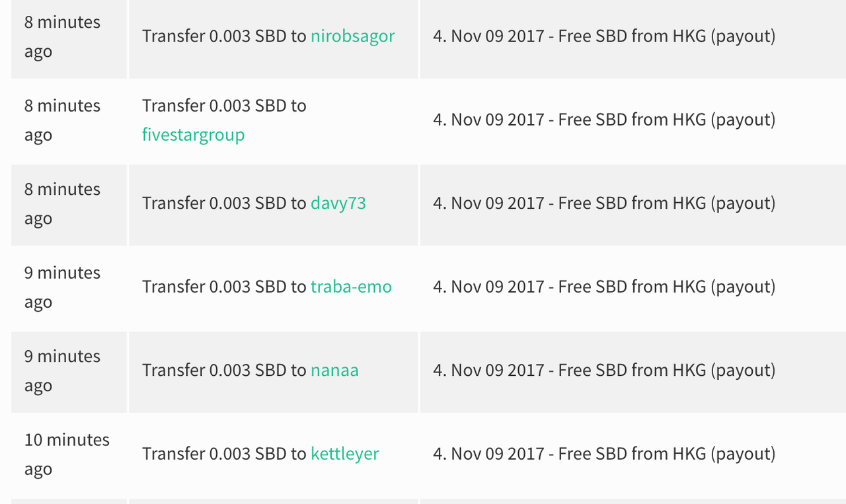Image resolution: width=846 pixels, height=504 pixels.
Task: Click the nirobsagor row's 8 minutes ago timestamp
Action: 62,37
